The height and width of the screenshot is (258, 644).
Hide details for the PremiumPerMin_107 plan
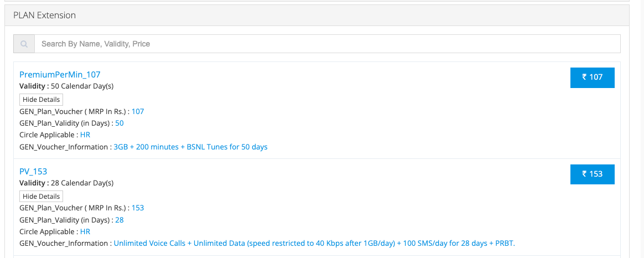click(41, 100)
